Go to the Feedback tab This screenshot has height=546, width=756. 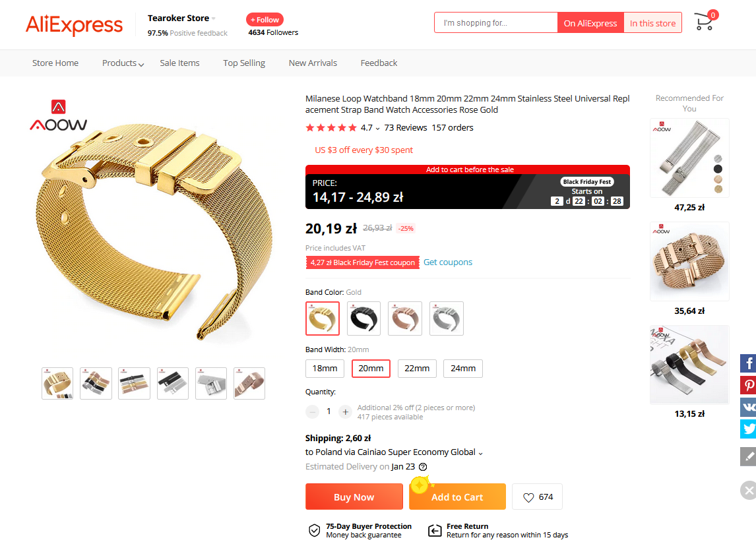[x=379, y=63]
